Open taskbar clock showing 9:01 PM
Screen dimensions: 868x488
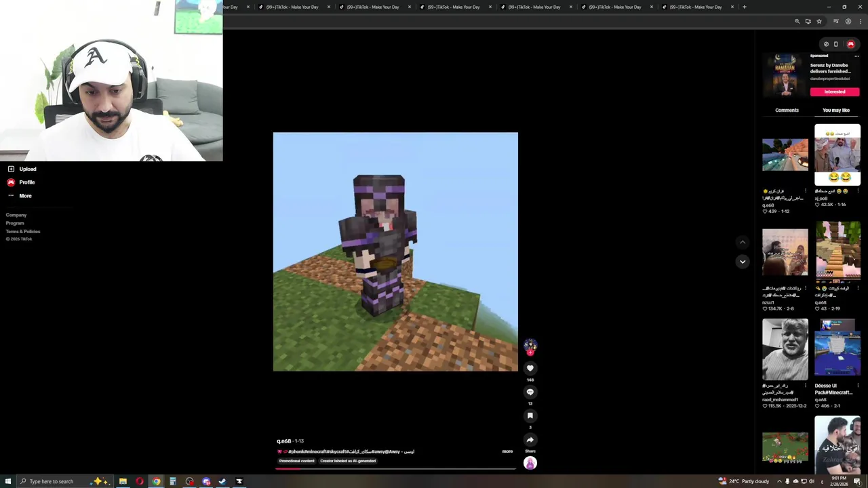coord(840,481)
